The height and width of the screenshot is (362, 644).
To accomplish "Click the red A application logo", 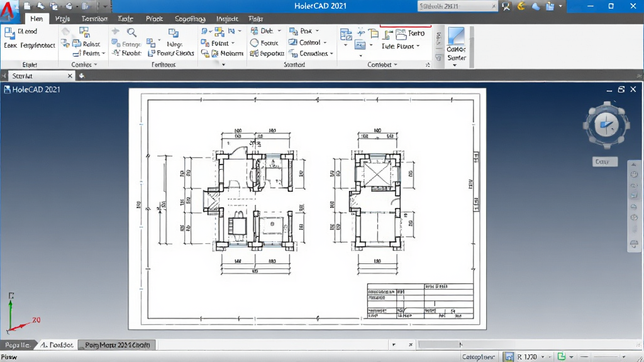I will 7,10.
